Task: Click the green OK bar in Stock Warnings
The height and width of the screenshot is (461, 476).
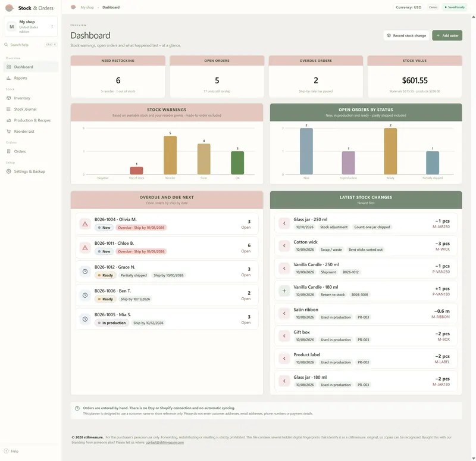Action: [x=237, y=163]
